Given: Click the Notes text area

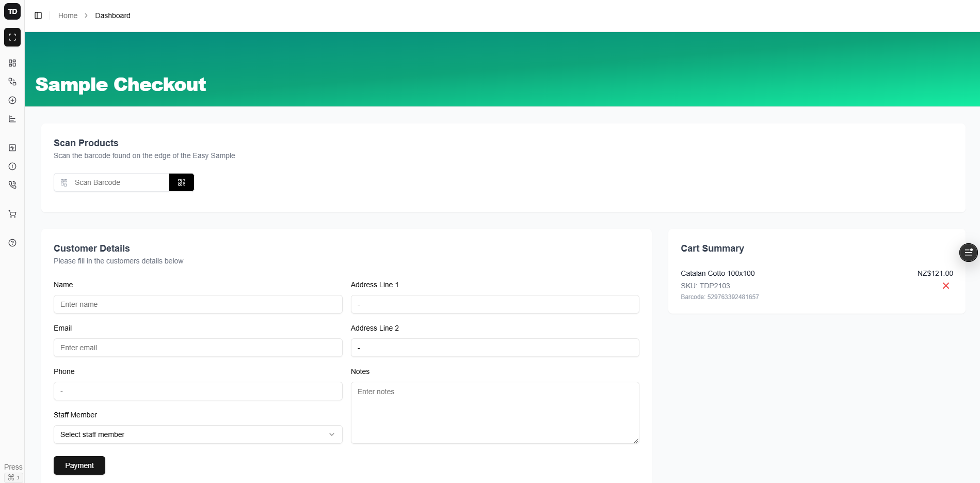Looking at the screenshot, I should (494, 412).
